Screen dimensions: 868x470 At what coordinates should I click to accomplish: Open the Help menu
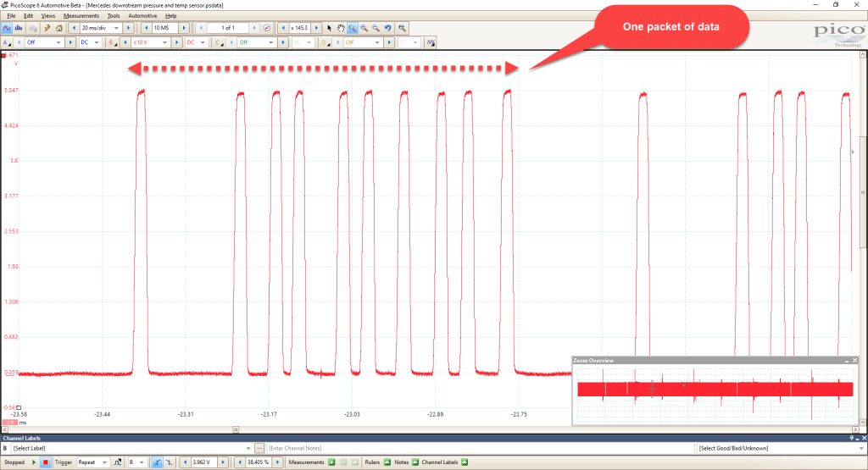coord(171,16)
